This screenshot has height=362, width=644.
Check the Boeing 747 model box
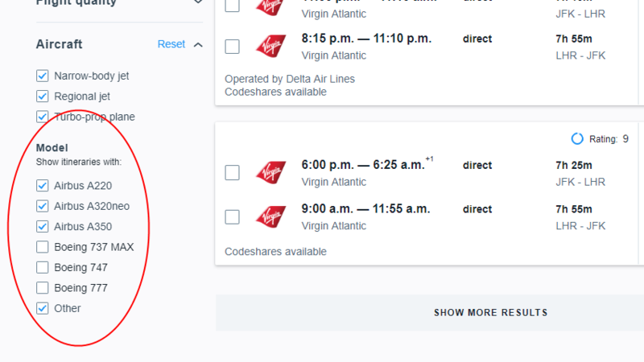[x=43, y=267]
